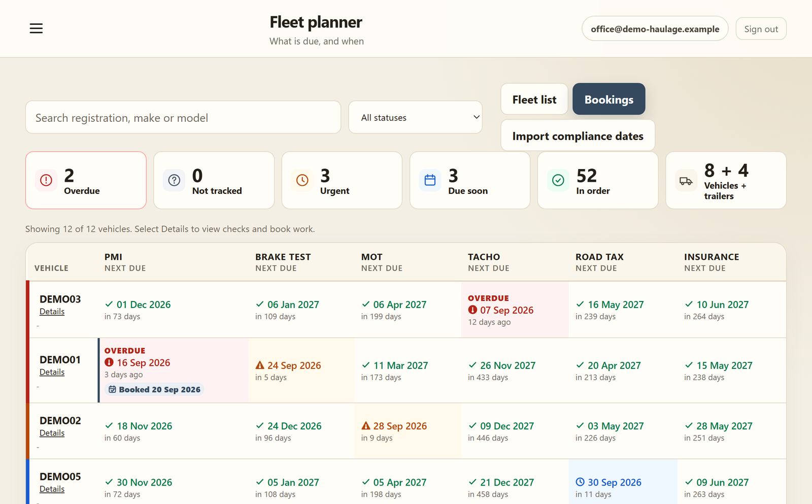Filter by the 3 Urgent summary card
Image resolution: width=812 pixels, height=504 pixels.
[x=342, y=180]
